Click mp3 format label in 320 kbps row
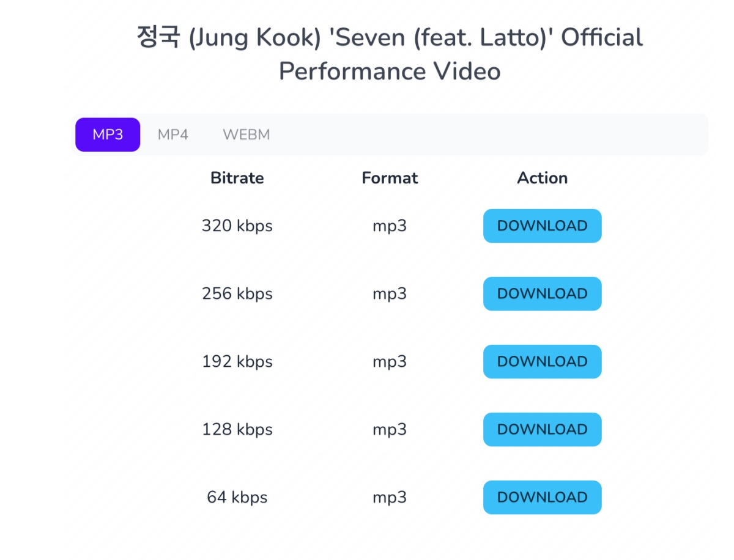This screenshot has height=560, width=734. (390, 226)
